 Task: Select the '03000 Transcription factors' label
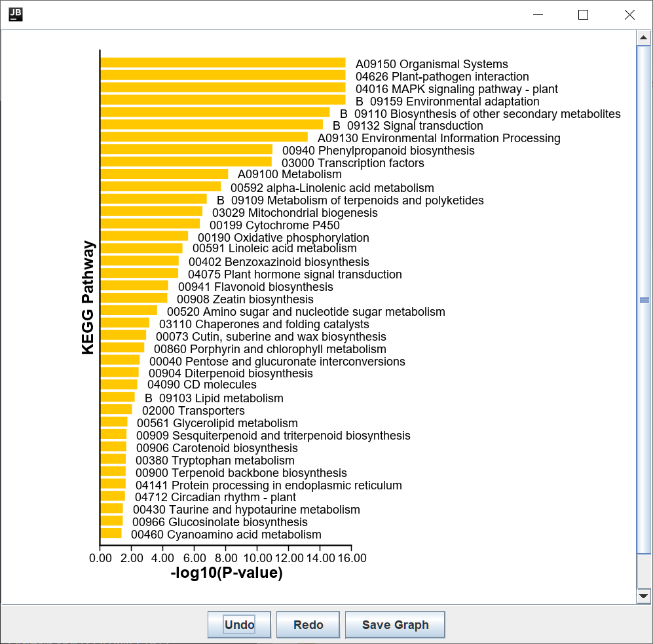click(x=353, y=163)
